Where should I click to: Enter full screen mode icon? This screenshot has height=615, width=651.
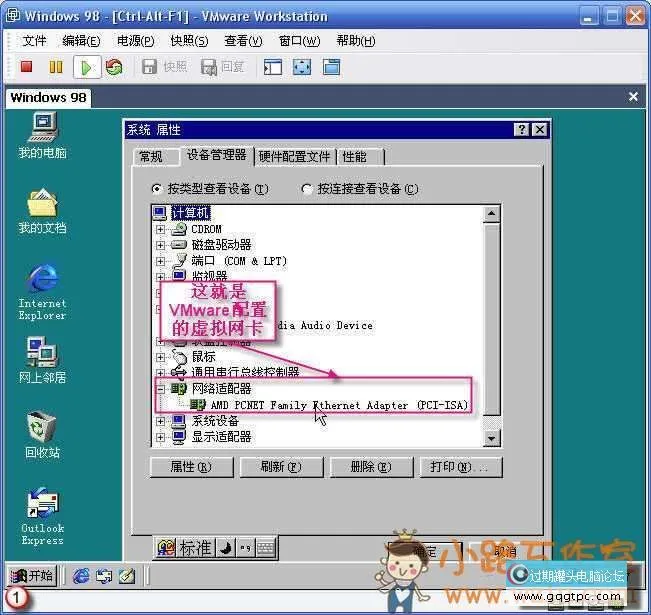302,67
